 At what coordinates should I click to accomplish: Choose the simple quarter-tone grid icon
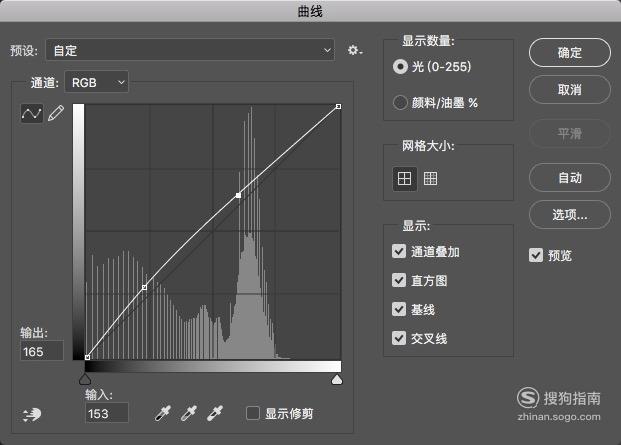[x=404, y=179]
